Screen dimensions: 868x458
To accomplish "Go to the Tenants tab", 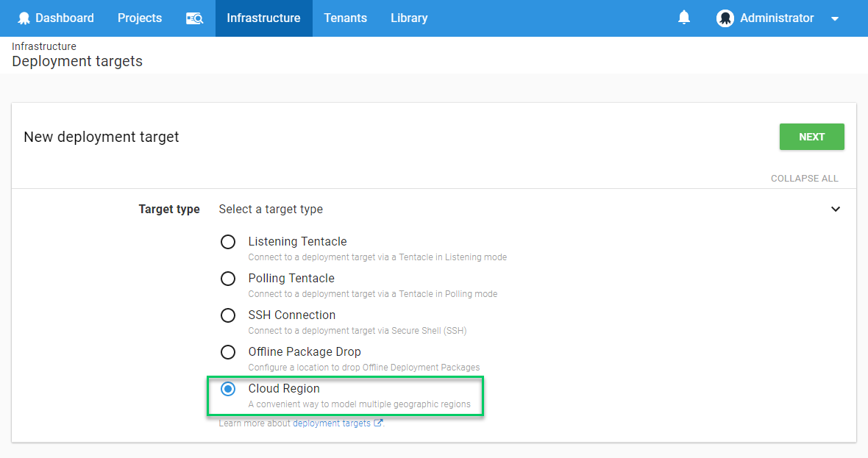I will coord(345,18).
